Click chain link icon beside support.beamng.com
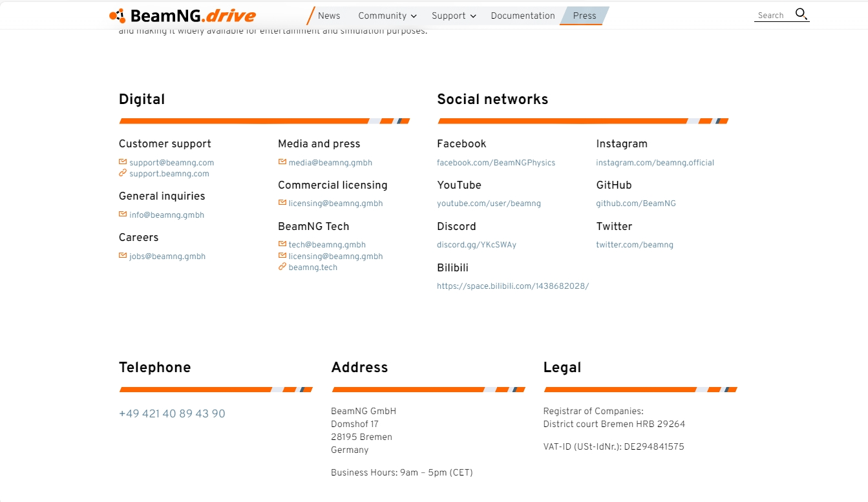This screenshot has width=868, height=502. click(x=123, y=173)
